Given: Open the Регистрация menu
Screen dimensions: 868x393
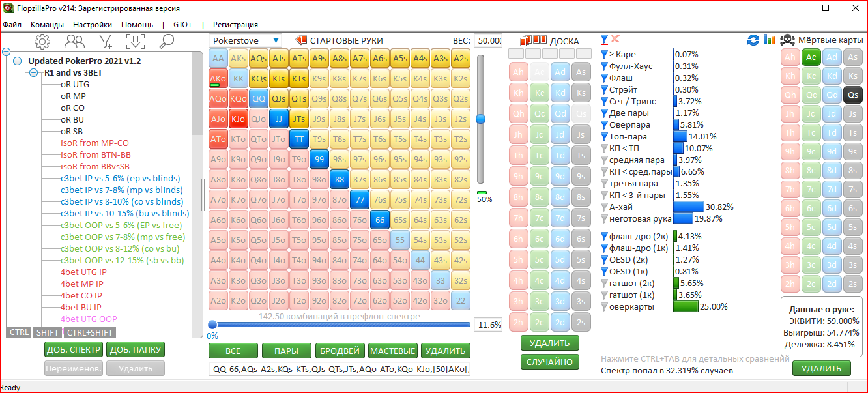Looking at the screenshot, I should pyautogui.click(x=235, y=25).
